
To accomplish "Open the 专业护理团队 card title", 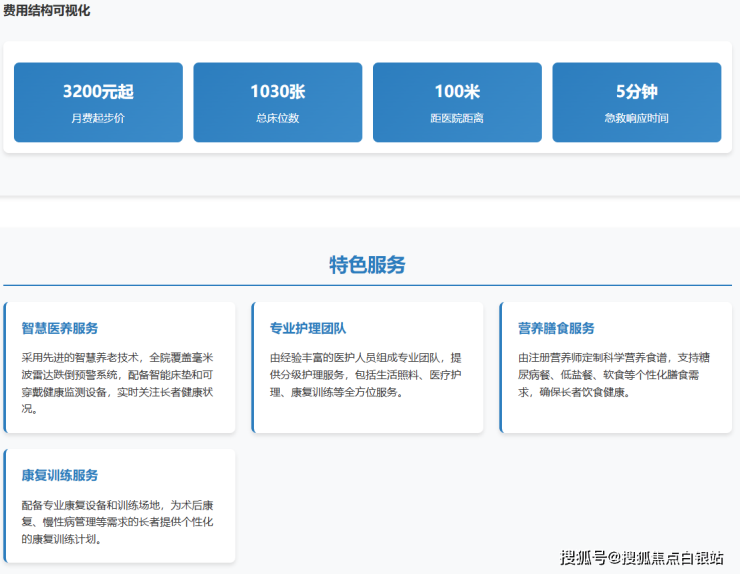I will [x=308, y=328].
